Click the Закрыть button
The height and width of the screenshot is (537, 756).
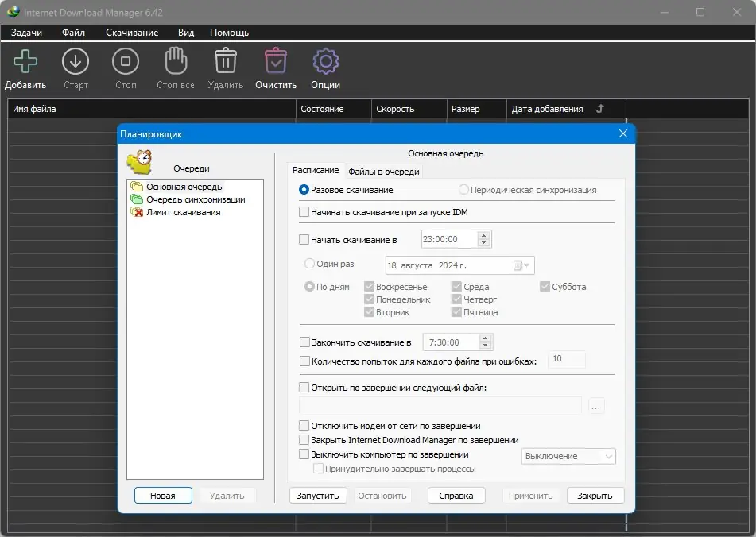(x=595, y=496)
